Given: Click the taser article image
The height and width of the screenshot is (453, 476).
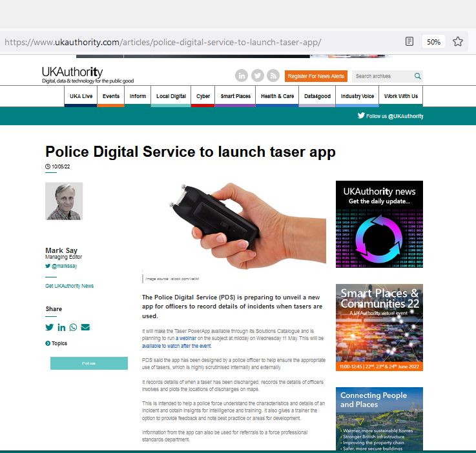Looking at the screenshot, I should (234, 226).
